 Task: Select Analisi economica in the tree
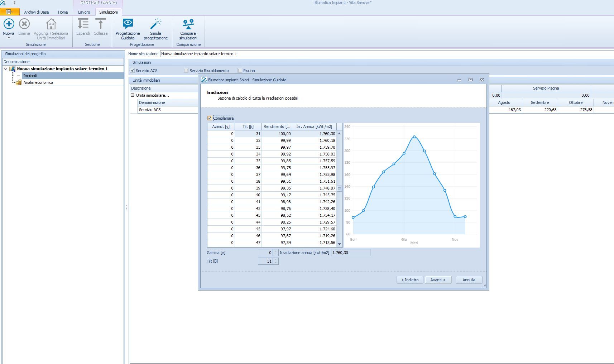(38, 82)
